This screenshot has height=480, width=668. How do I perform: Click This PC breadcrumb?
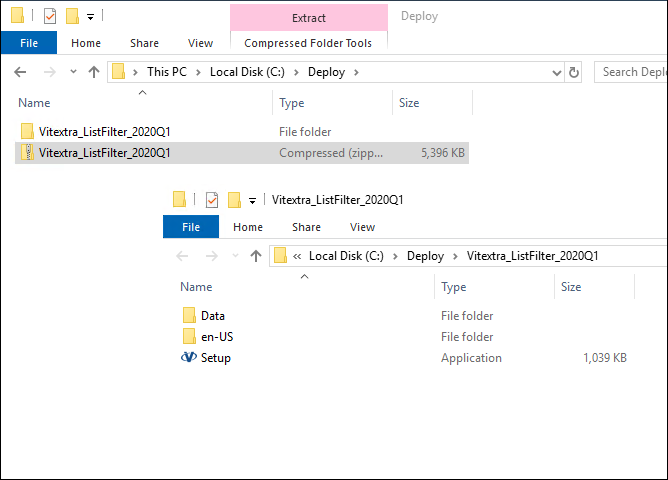pyautogui.click(x=167, y=72)
